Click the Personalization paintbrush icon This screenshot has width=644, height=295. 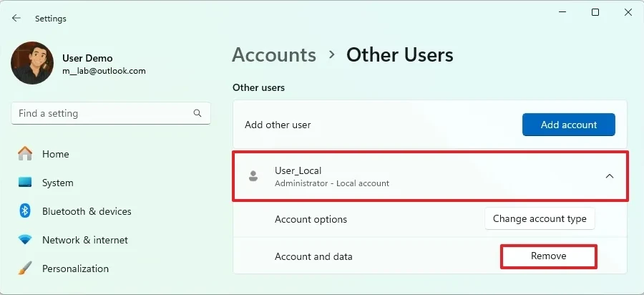click(25, 269)
